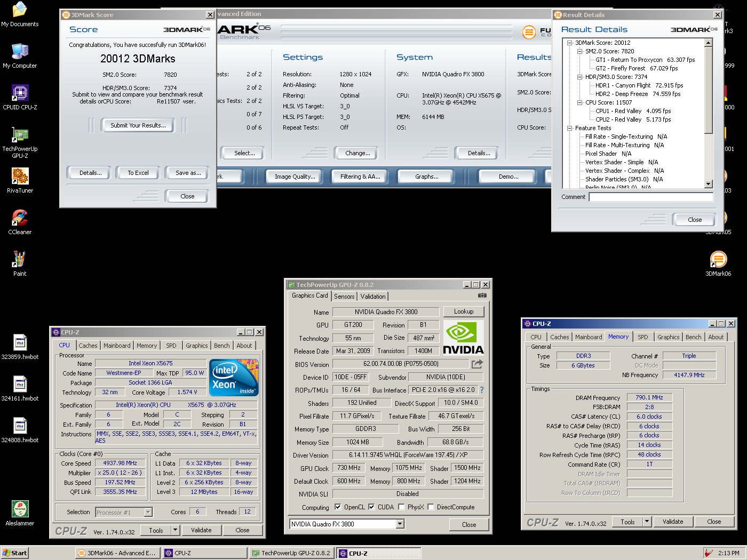
Task: Click BIOS version share/export icon in GPU-Z
Action: click(477, 364)
